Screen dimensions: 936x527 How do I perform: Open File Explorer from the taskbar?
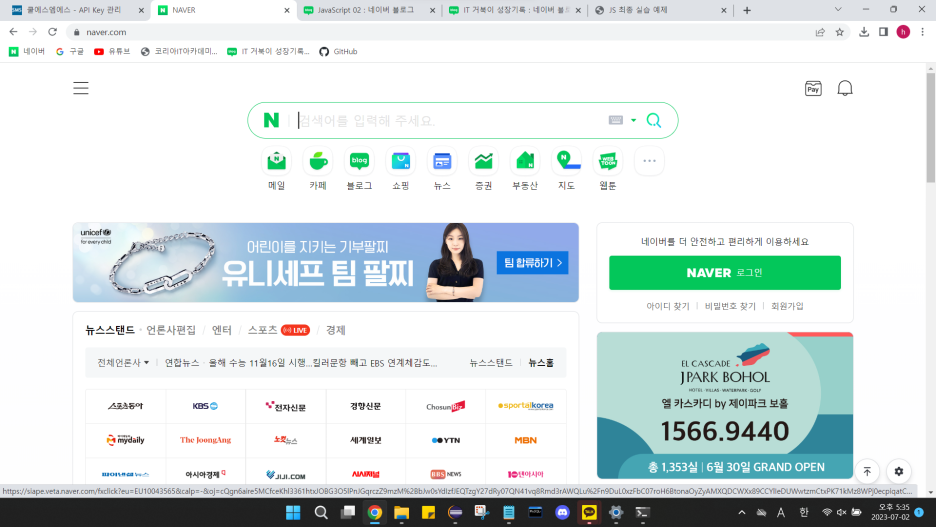click(x=401, y=512)
